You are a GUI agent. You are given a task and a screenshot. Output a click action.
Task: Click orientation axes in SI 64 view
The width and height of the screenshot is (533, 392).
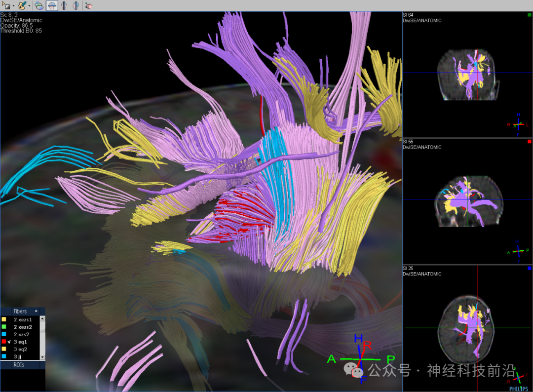[518, 124]
